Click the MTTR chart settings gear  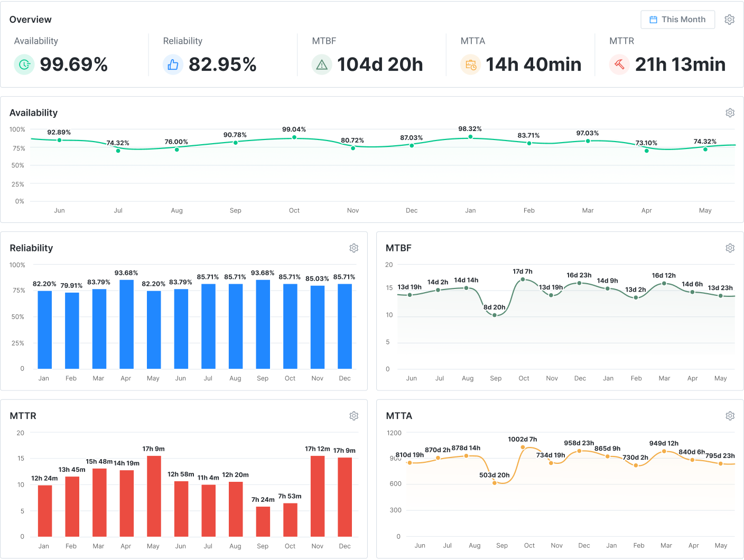click(x=354, y=416)
